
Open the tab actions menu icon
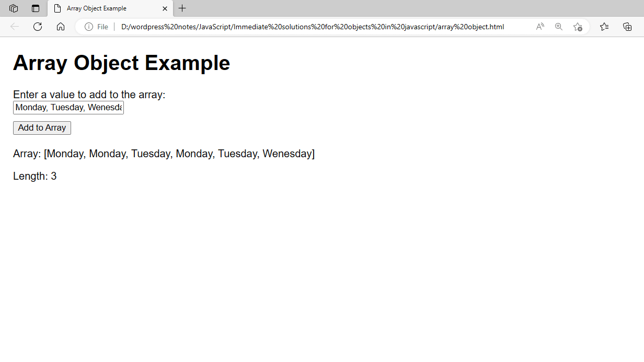pos(36,8)
